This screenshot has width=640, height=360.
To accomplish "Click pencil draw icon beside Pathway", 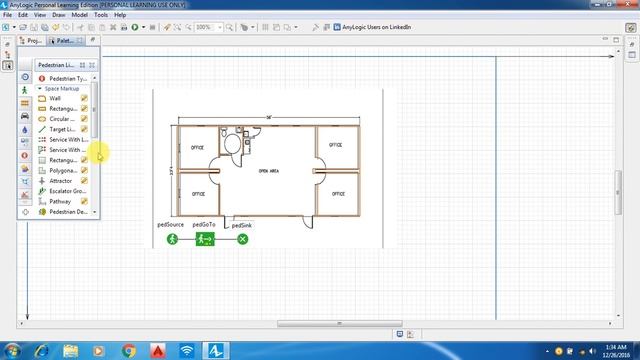I will [x=84, y=201].
